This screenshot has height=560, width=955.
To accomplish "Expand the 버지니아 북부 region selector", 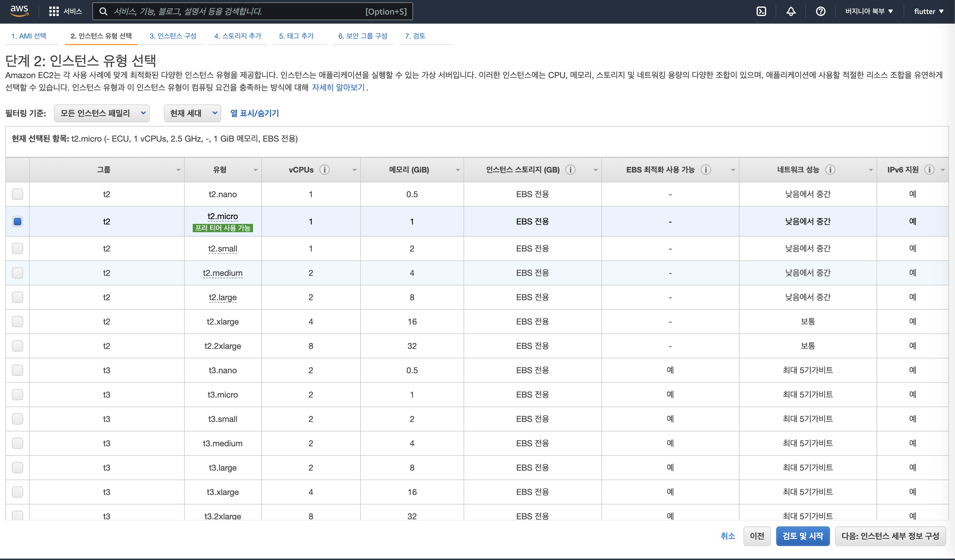I will pyautogui.click(x=869, y=11).
